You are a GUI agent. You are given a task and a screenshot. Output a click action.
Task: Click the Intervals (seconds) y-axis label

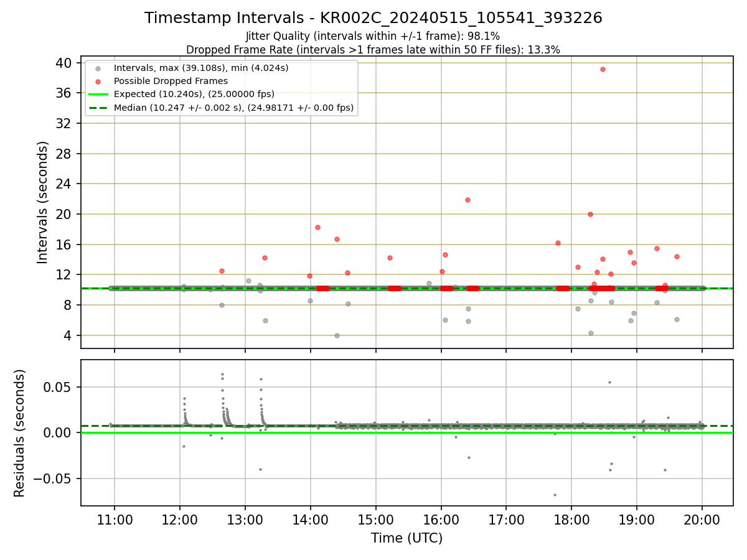coord(42,202)
